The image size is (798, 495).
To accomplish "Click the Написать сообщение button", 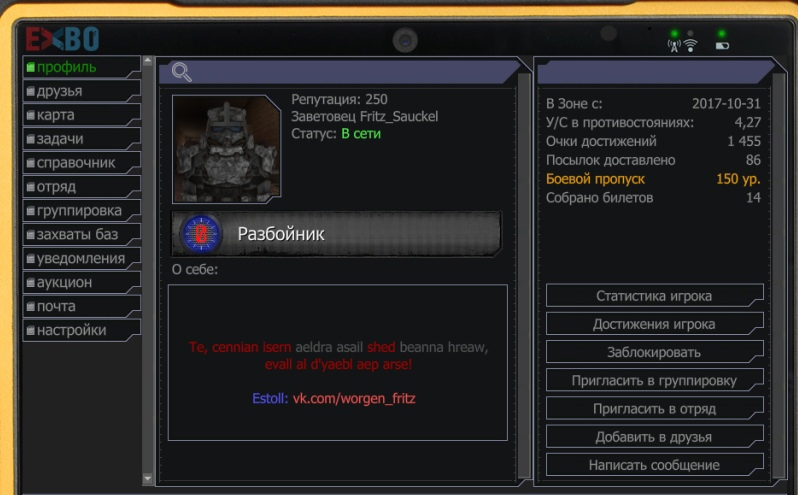I will click(654, 464).
